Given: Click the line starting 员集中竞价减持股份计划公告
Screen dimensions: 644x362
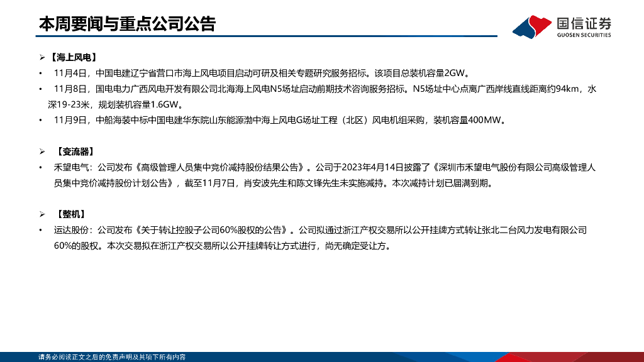Looking at the screenshot, I should (x=274, y=183).
